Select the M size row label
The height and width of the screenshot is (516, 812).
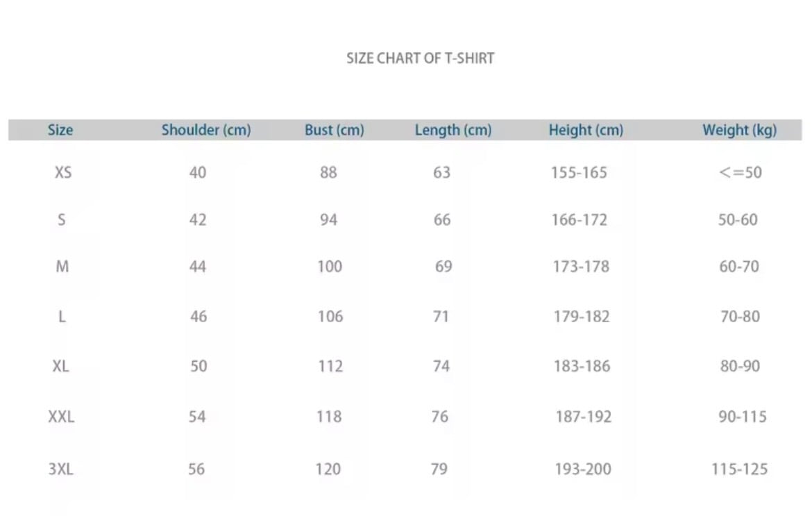[x=62, y=267]
